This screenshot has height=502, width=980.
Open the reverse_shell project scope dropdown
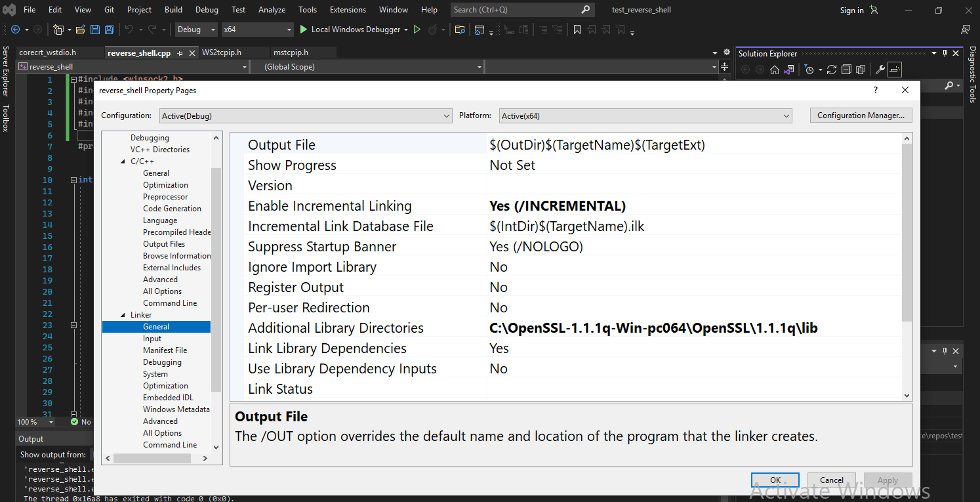click(x=133, y=67)
